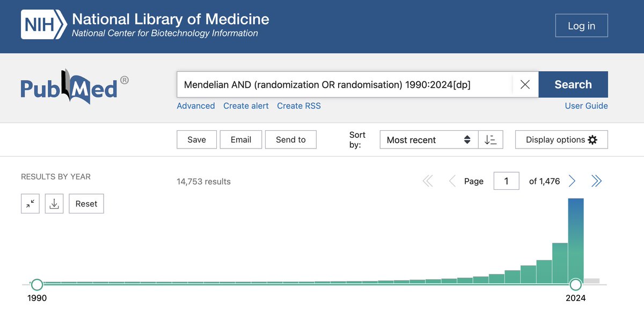This screenshot has width=644, height=318.
Task: Open the User Guide link
Action: point(586,106)
